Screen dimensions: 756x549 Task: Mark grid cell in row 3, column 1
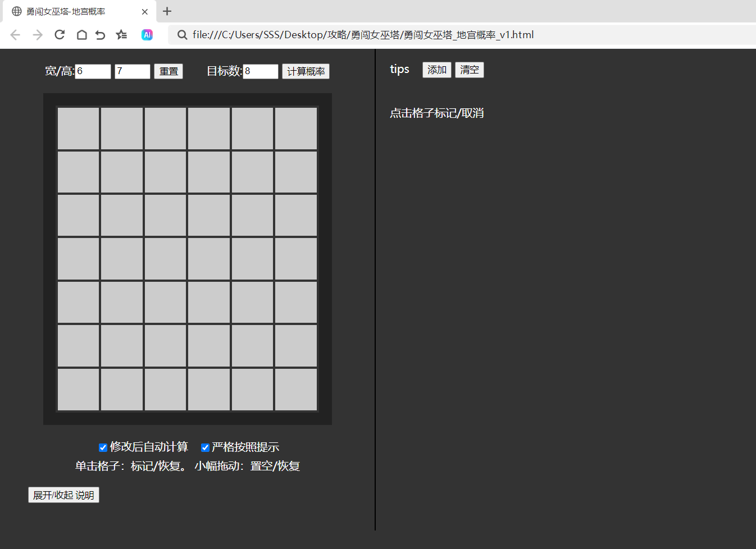point(79,216)
